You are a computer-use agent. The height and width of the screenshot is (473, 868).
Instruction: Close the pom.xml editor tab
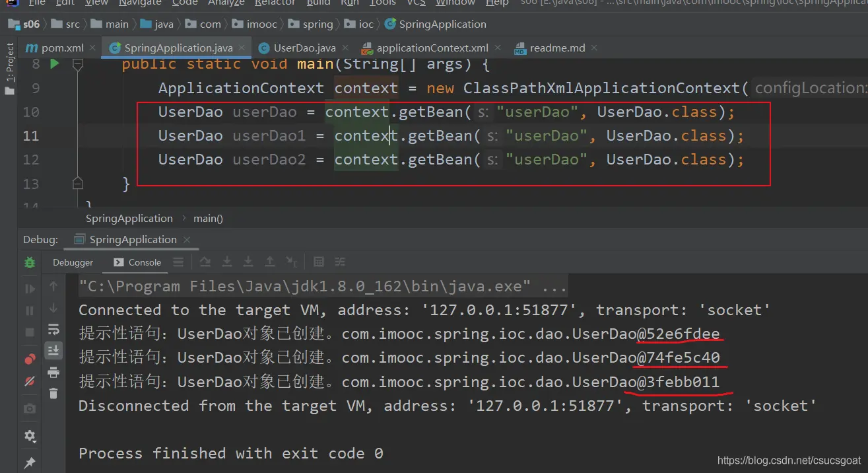pos(91,48)
